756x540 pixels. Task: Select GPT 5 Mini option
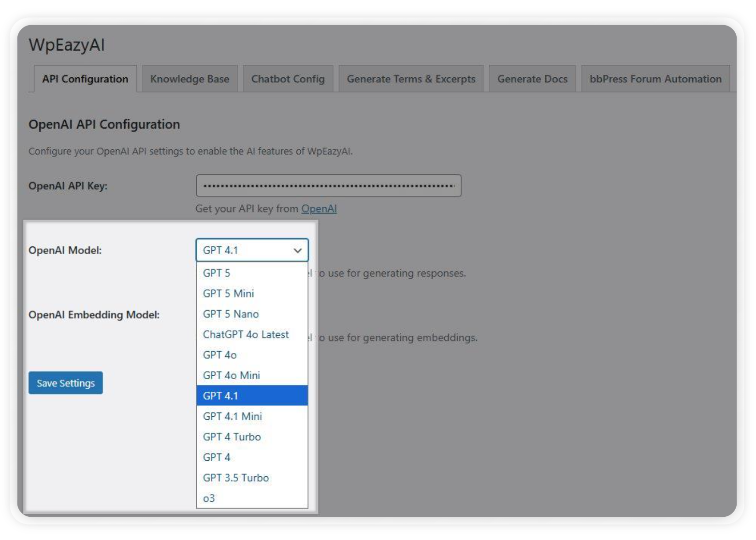coord(228,294)
